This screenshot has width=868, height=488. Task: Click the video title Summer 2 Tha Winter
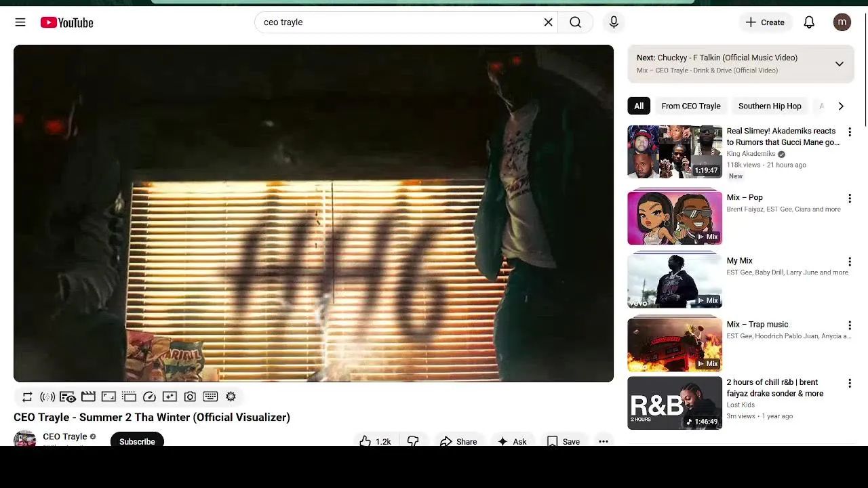coord(152,417)
